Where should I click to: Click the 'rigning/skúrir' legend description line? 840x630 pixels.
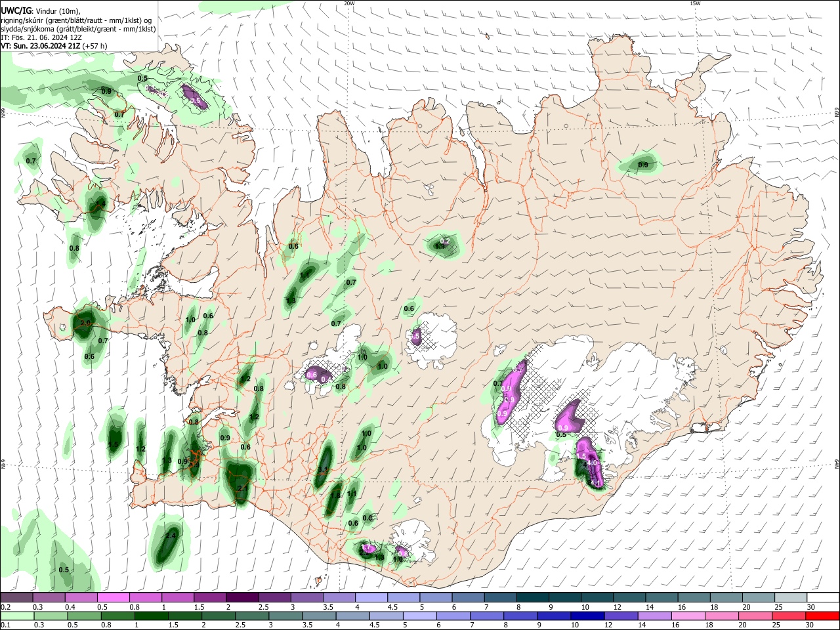point(77,20)
